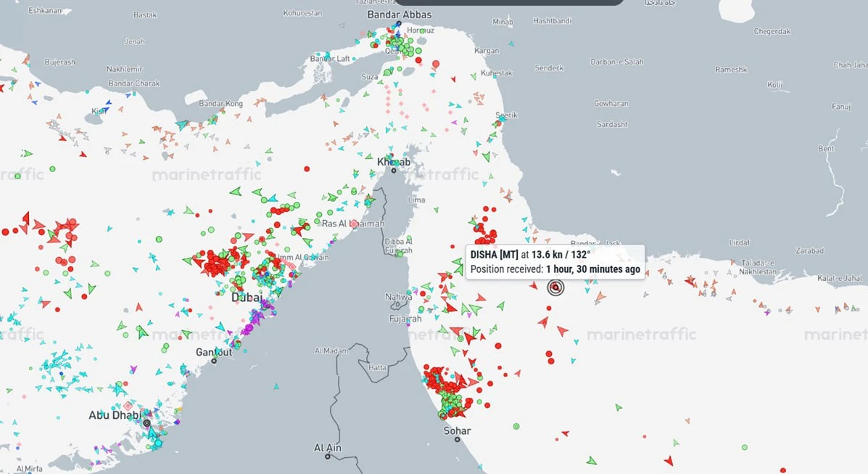
Task: Click the Bandar Laft label
Action: [x=330, y=59]
